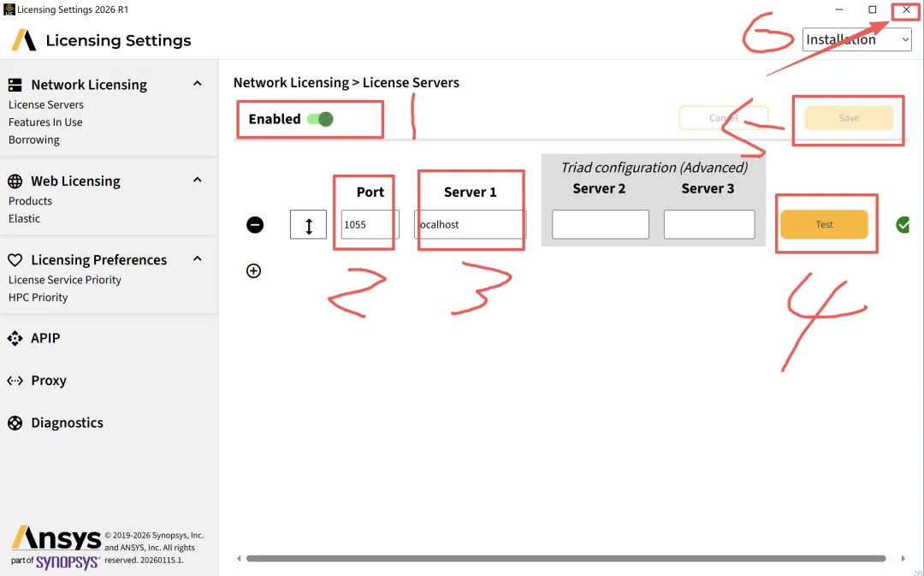Click the Test button
924x576 pixels.
click(824, 224)
